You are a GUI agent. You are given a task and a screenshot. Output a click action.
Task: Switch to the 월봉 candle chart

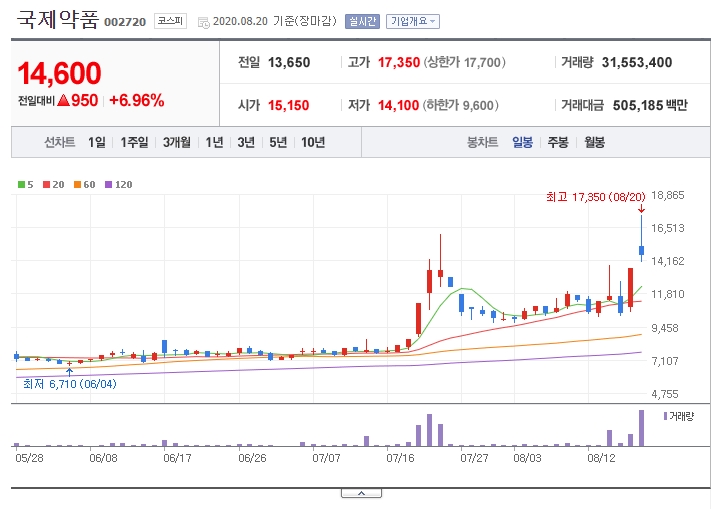(x=594, y=142)
